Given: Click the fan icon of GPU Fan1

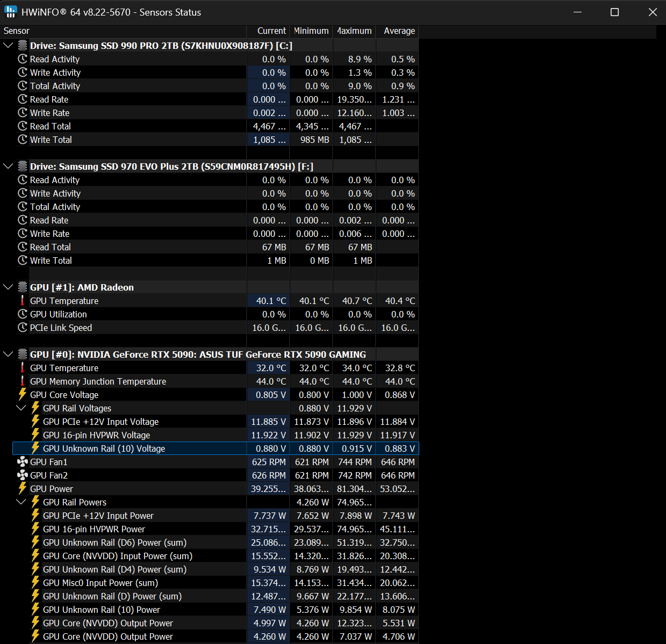Looking at the screenshot, I should tap(23, 462).
